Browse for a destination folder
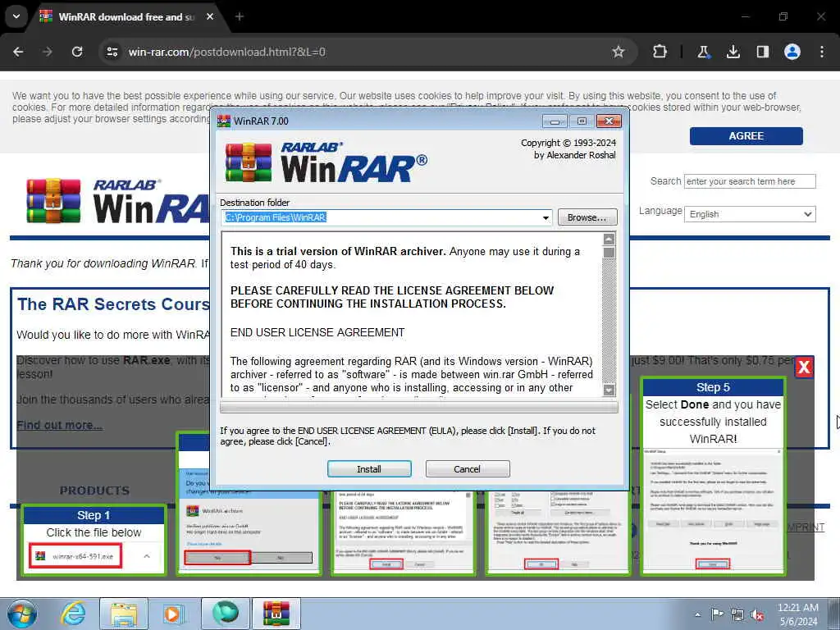840x630 pixels. pos(587,217)
